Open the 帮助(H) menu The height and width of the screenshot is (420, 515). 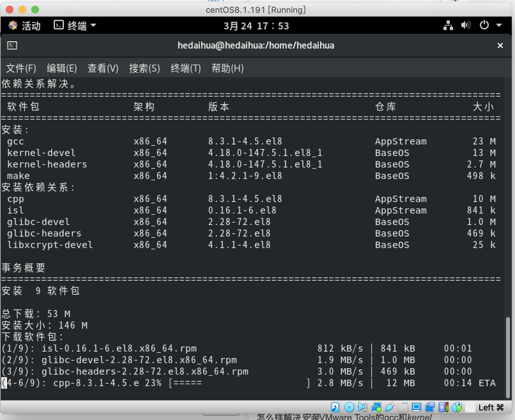227,68
